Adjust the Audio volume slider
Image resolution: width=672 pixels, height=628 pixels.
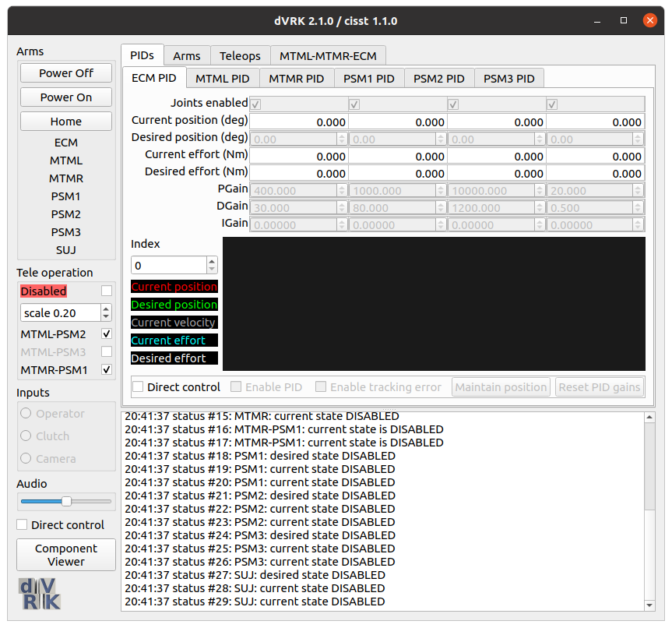pyautogui.click(x=66, y=501)
